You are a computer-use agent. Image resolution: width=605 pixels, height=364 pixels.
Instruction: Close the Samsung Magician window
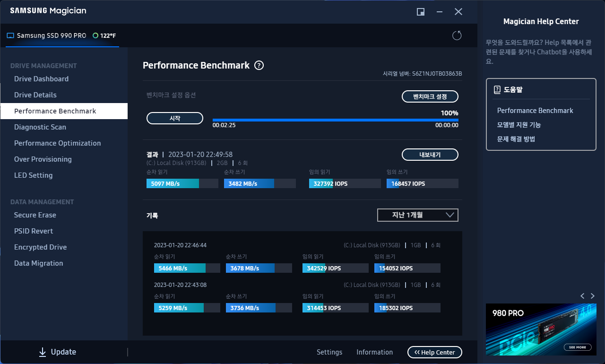458,12
